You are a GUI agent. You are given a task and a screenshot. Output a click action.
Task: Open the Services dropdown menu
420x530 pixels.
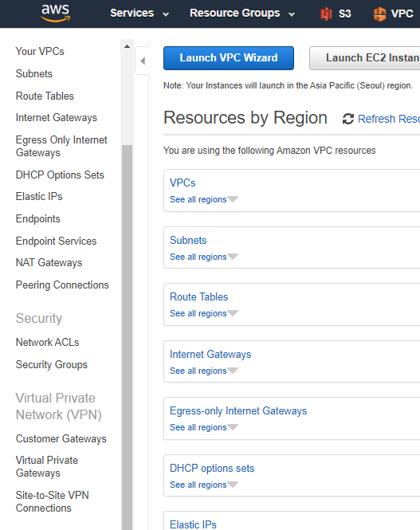[139, 14]
